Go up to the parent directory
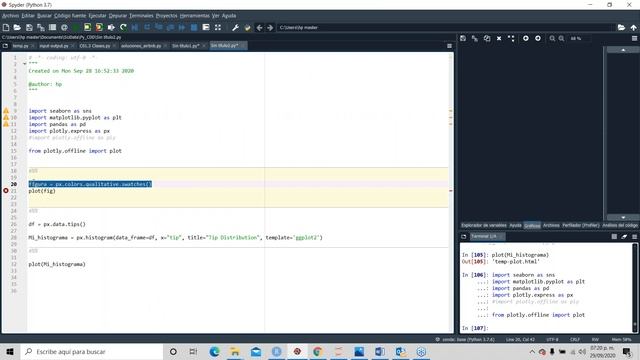Viewport: 640px width, 360px height. click(633, 27)
